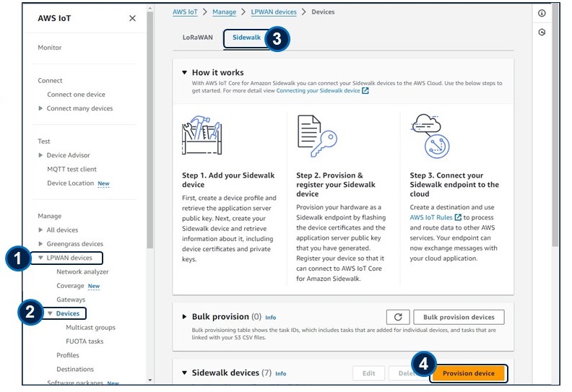
Task: Open the info panel icon at top right
Action: pos(542,13)
